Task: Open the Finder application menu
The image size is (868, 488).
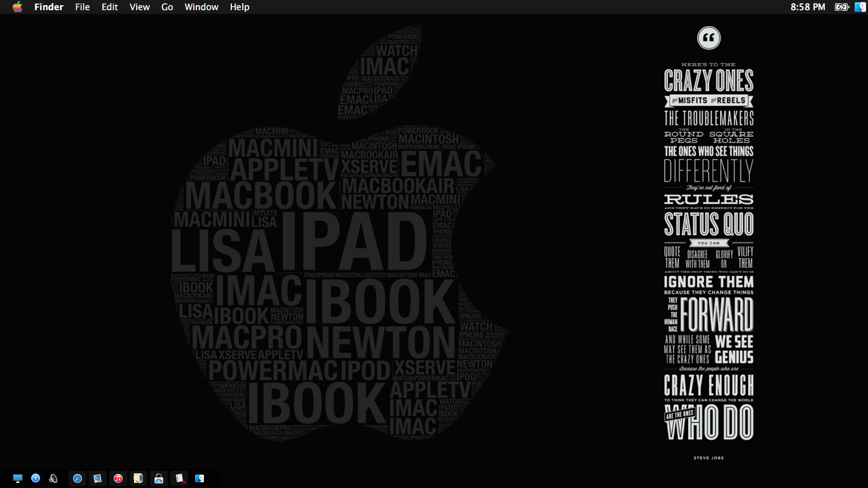Action: [49, 7]
